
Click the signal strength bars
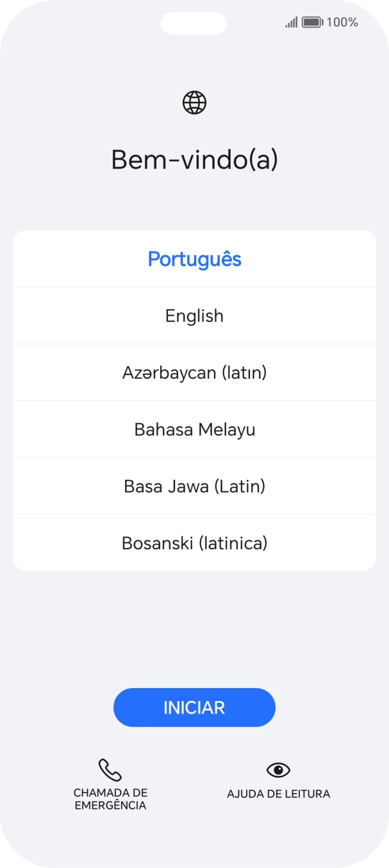290,22
